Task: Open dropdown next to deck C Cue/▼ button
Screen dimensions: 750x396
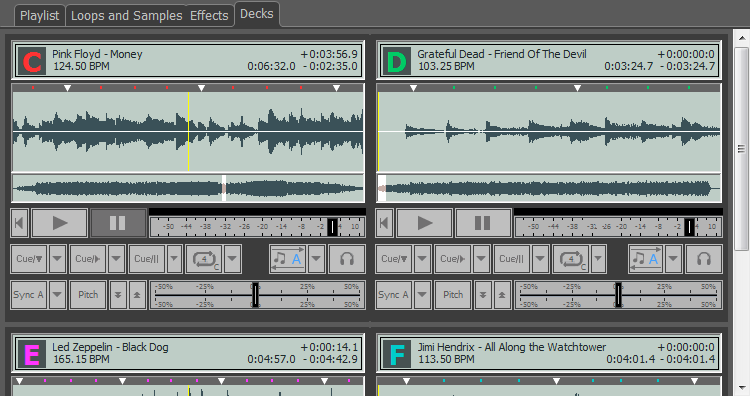Action: coord(57,259)
